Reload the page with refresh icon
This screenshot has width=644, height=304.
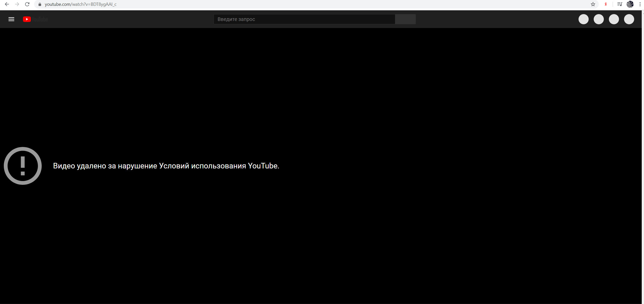point(27,4)
